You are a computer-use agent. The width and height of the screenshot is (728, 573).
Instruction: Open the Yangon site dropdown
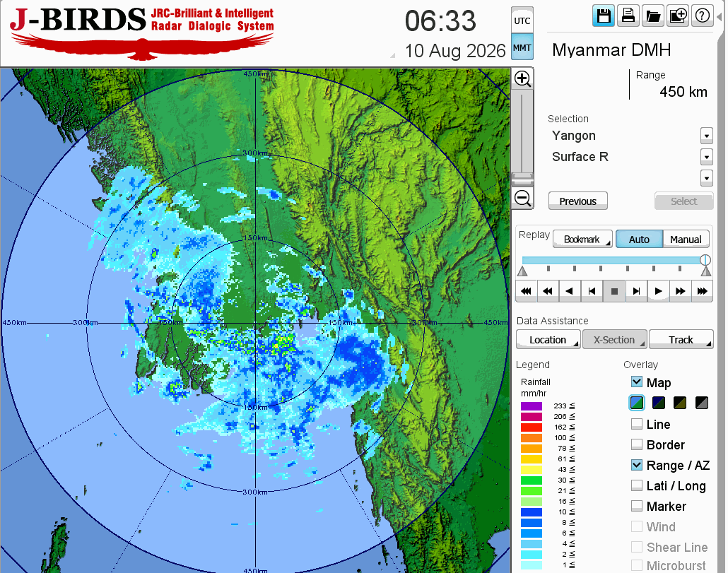[706, 136]
